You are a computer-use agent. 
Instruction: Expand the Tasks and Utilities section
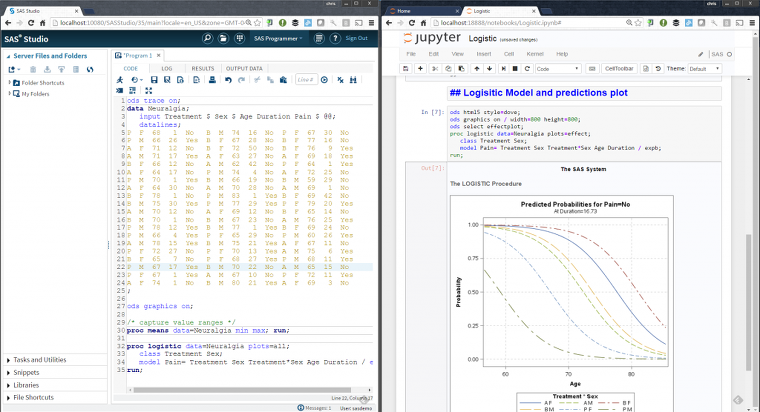click(40, 359)
